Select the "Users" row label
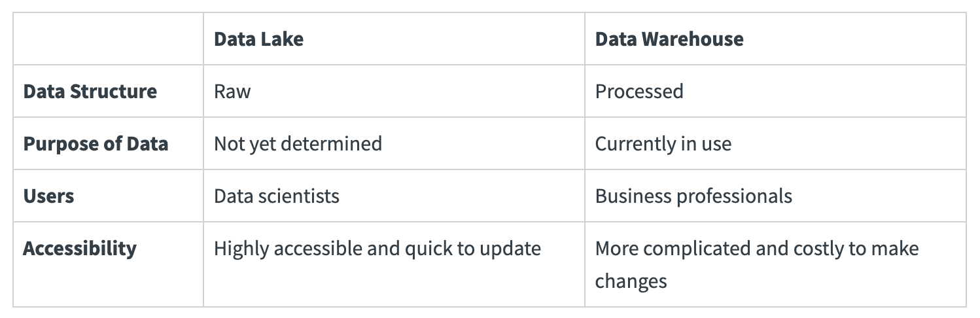The image size is (980, 318). pyautogui.click(x=48, y=196)
